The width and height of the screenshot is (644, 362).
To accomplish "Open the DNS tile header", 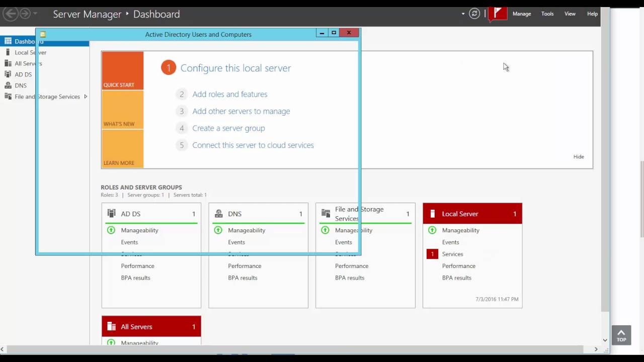I will 258,214.
